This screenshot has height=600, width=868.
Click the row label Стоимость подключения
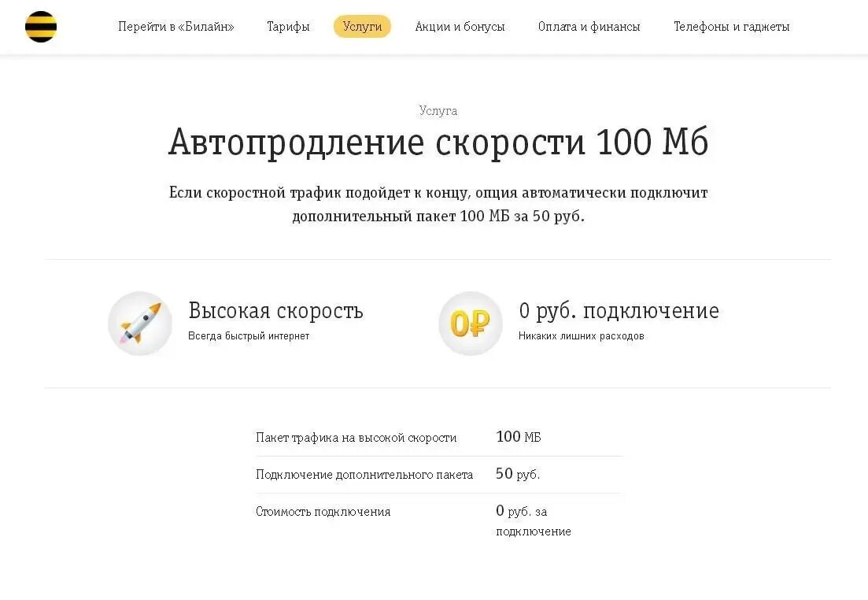coord(323,511)
